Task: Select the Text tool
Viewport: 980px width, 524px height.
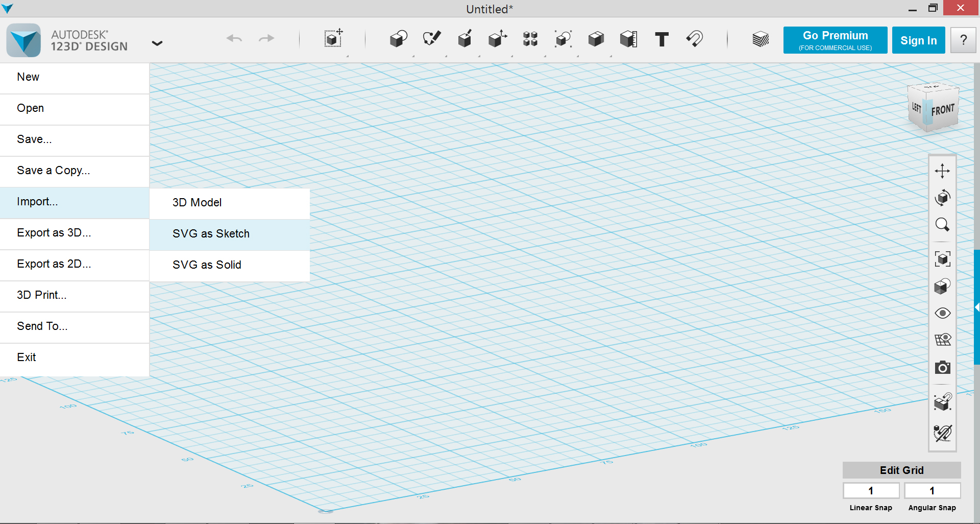Action: (661, 39)
